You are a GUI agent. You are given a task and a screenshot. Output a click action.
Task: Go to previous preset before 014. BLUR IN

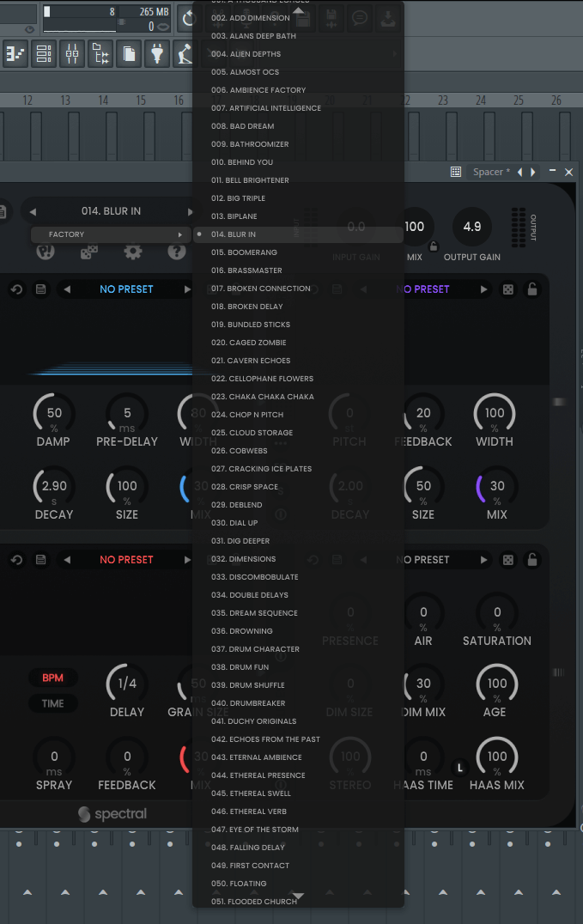coord(33,211)
